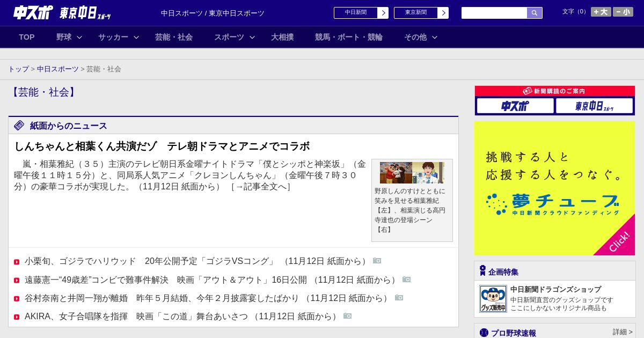Open スポーツ navigation menu

tap(229, 37)
